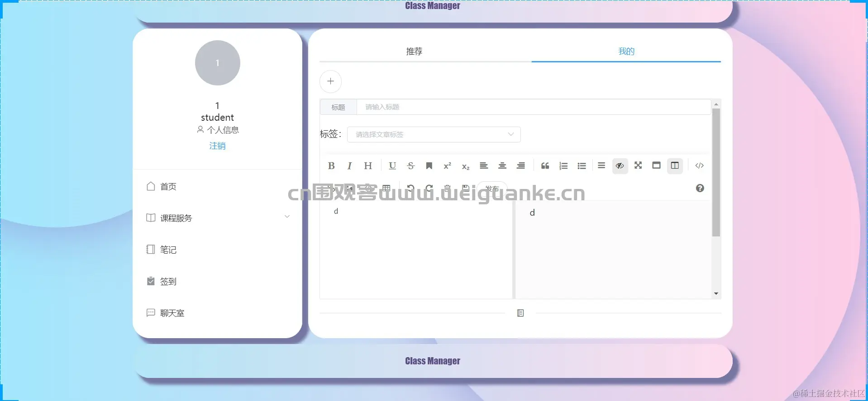The image size is (868, 401).
Task: Insert an unordered bullet list
Action: click(582, 166)
